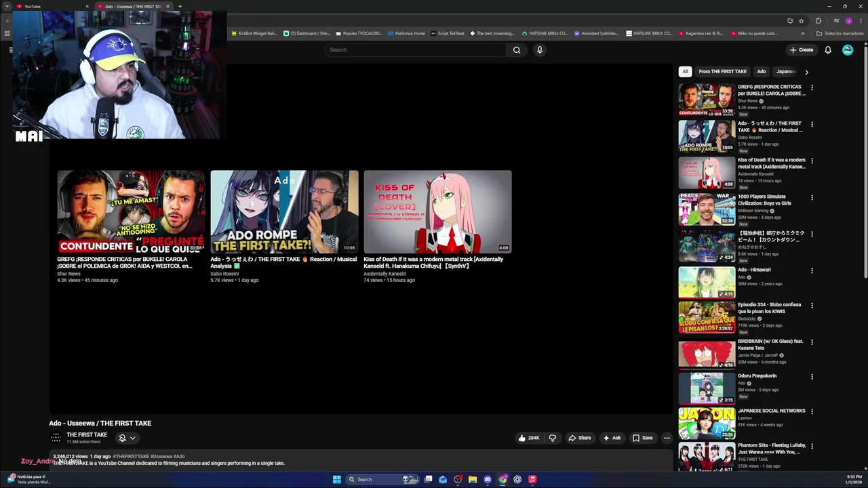The height and width of the screenshot is (488, 868).
Task: Open File Explorer from taskbar
Action: point(473,479)
